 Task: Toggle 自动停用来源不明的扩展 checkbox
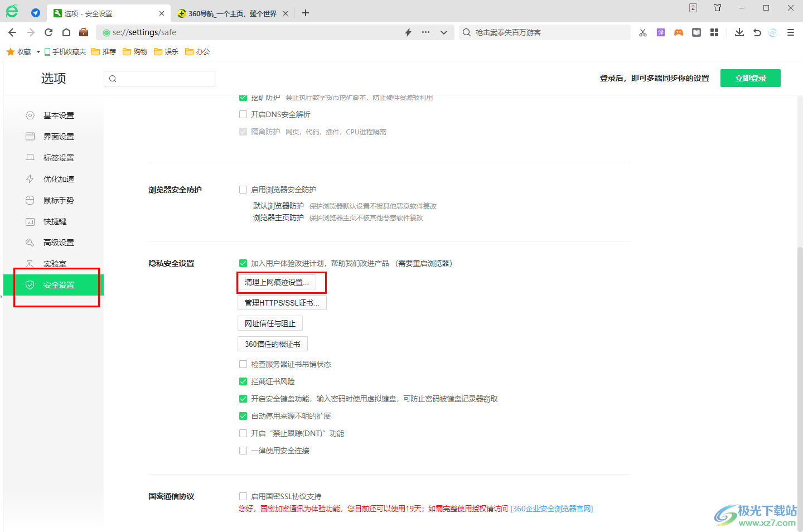pos(243,416)
